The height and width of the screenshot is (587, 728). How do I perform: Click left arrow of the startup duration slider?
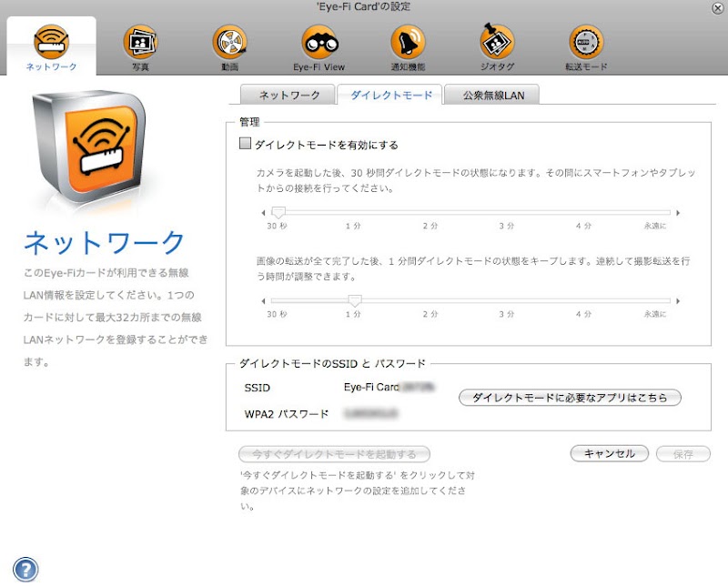[x=263, y=213]
